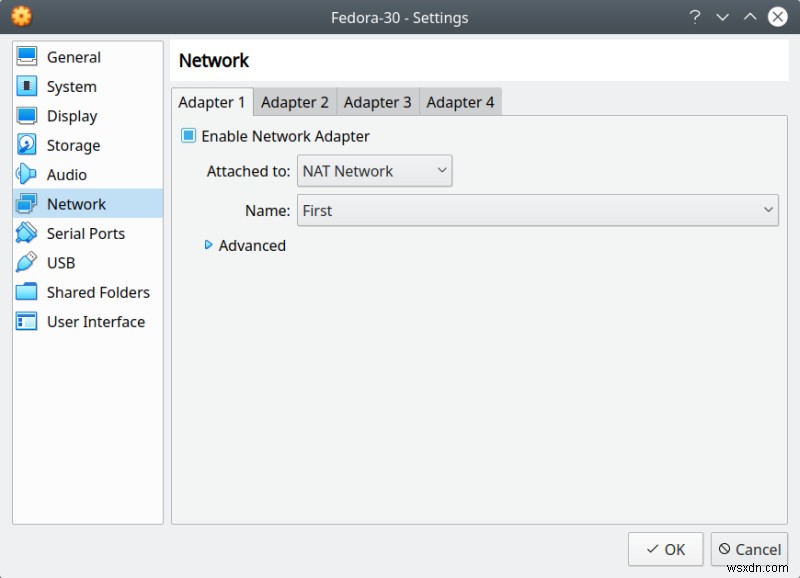Highlight the Network entry in the sidebar
This screenshot has width=800, height=578.
tap(74, 203)
